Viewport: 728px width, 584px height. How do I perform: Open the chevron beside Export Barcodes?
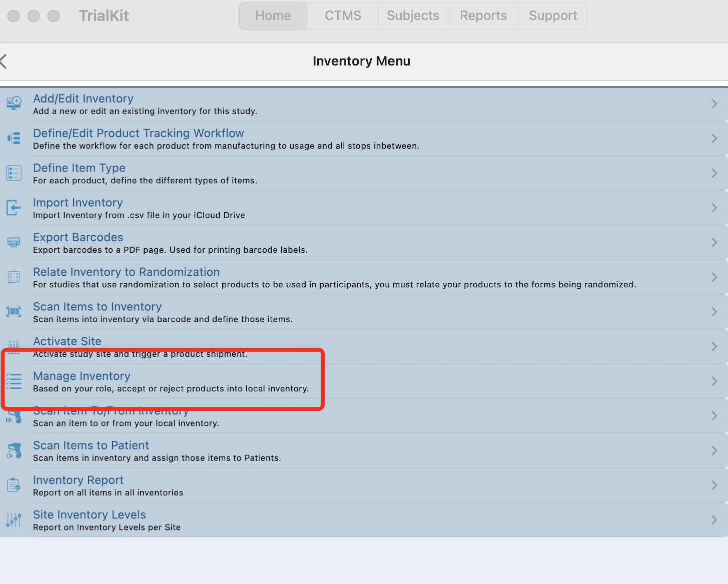(714, 242)
